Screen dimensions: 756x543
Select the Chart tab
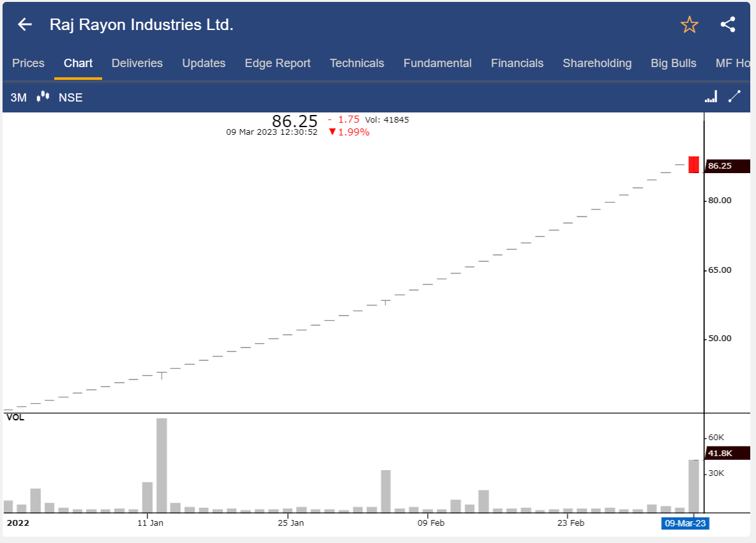(78, 63)
